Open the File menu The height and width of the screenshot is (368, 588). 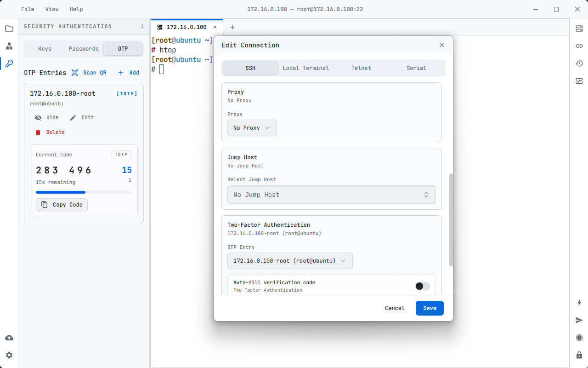click(28, 9)
